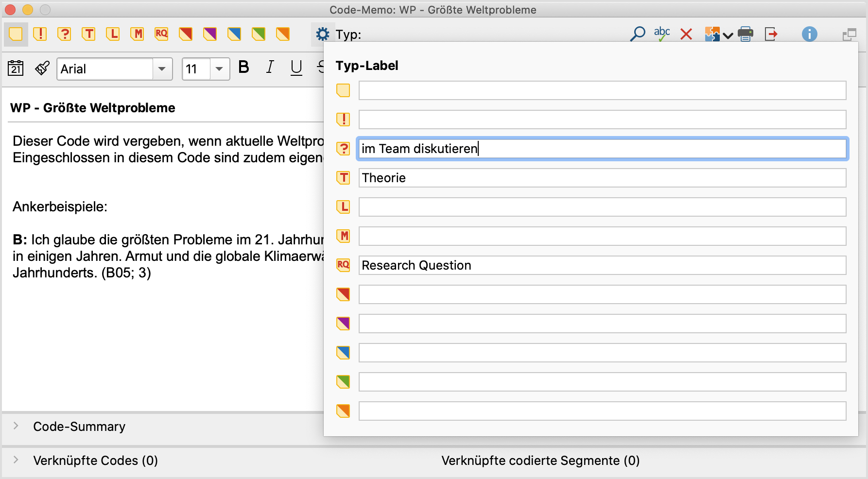Select the M memo type in toolbar
868x479 pixels.
(137, 34)
